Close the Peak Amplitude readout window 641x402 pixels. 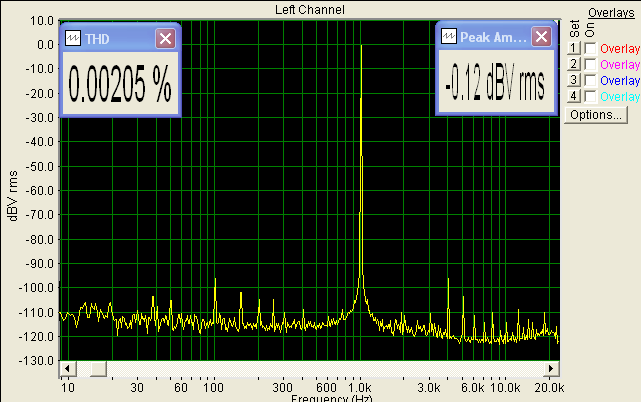[x=541, y=36]
